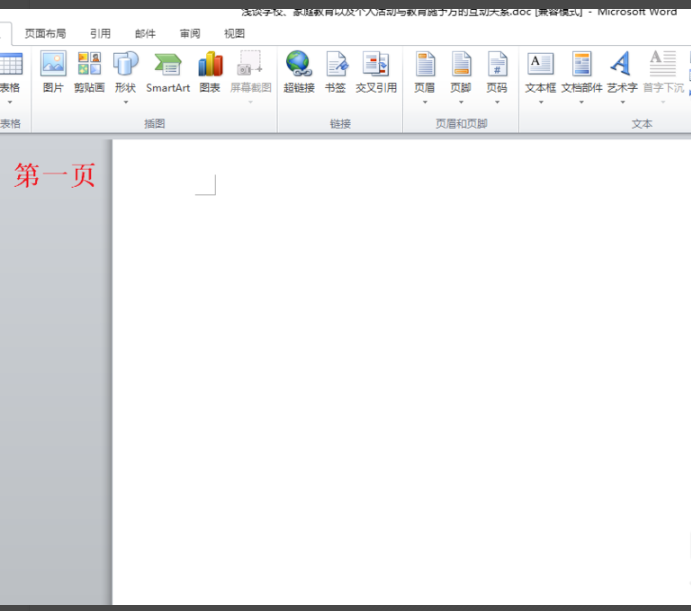
Task: Expand the 文档部件 dropdown arrow
Action: 582,102
